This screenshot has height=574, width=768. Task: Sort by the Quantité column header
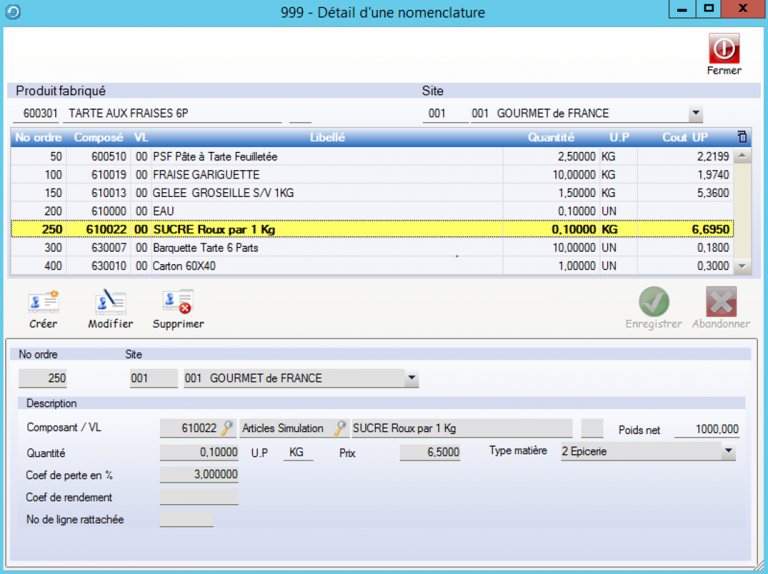[550, 137]
